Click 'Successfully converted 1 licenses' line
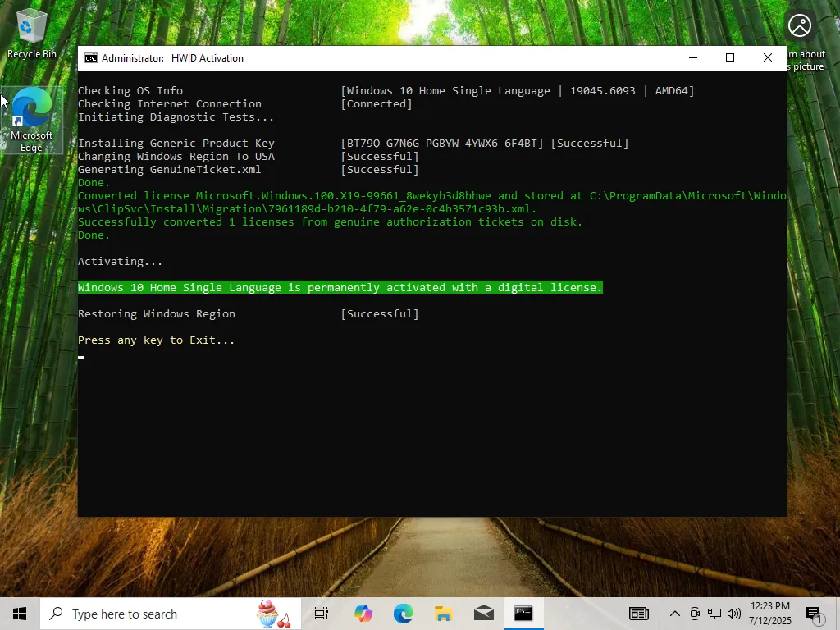 tap(330, 221)
